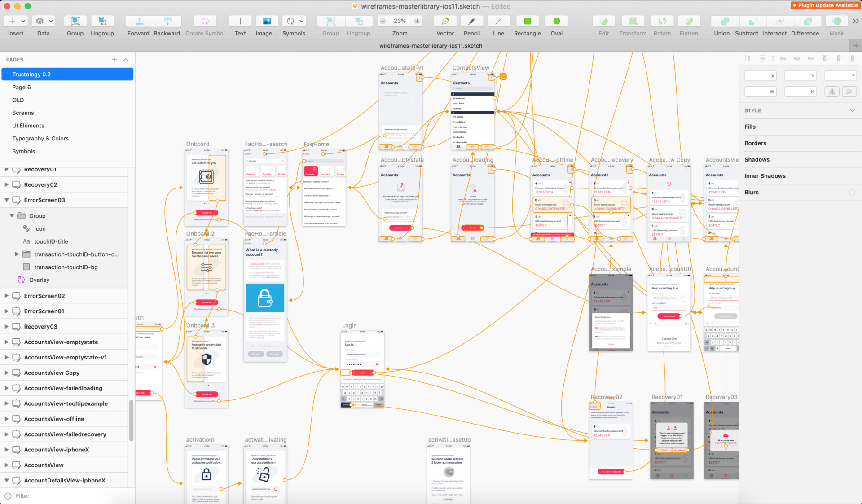The height and width of the screenshot is (504, 862).
Task: Switch to Page 6
Action: click(67, 88)
